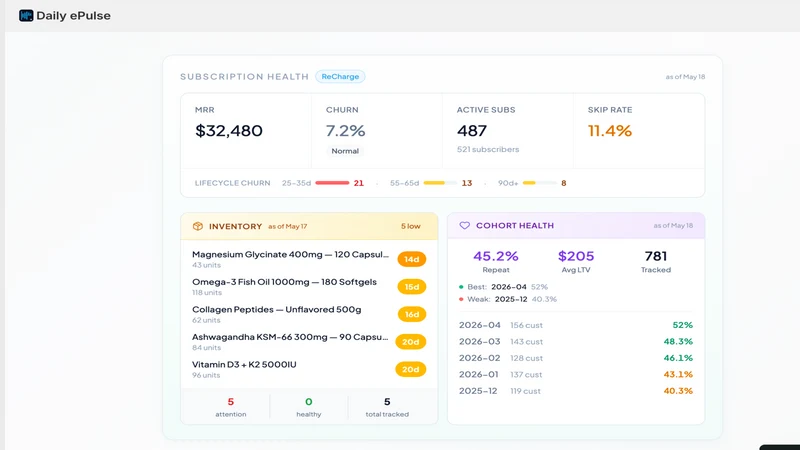Click the inventory as of May 17 date
Image resolution: width=800 pixels, height=450 pixels.
coord(288,227)
